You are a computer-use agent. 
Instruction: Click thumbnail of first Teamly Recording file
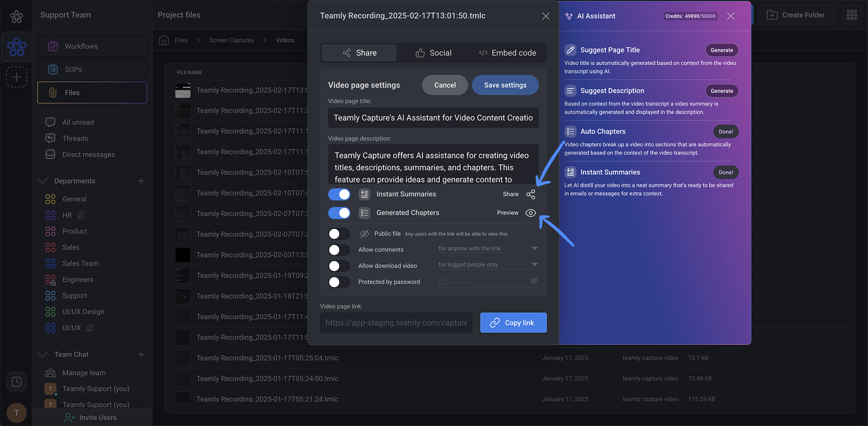[183, 90]
